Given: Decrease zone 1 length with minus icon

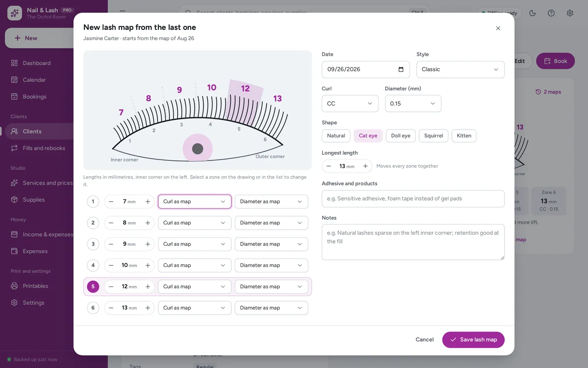Looking at the screenshot, I should (x=111, y=201).
